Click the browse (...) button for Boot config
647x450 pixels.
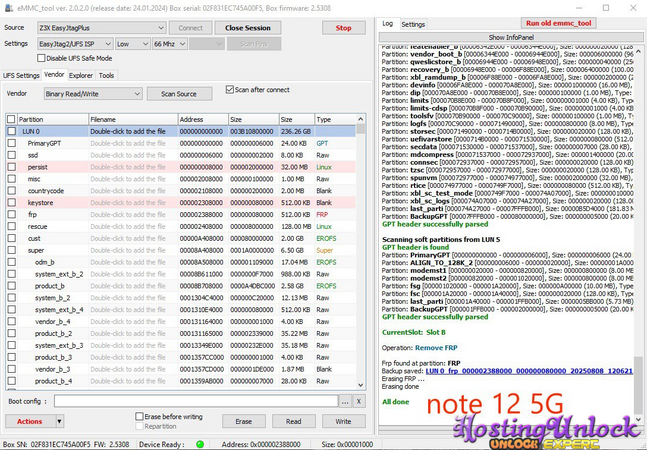[345, 401]
